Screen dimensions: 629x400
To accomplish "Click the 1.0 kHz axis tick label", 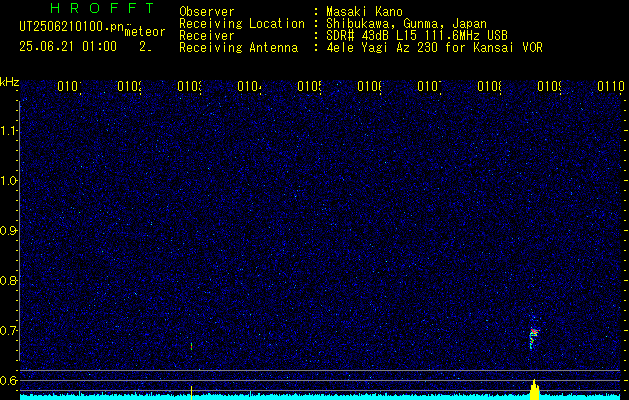I will click(x=8, y=181).
